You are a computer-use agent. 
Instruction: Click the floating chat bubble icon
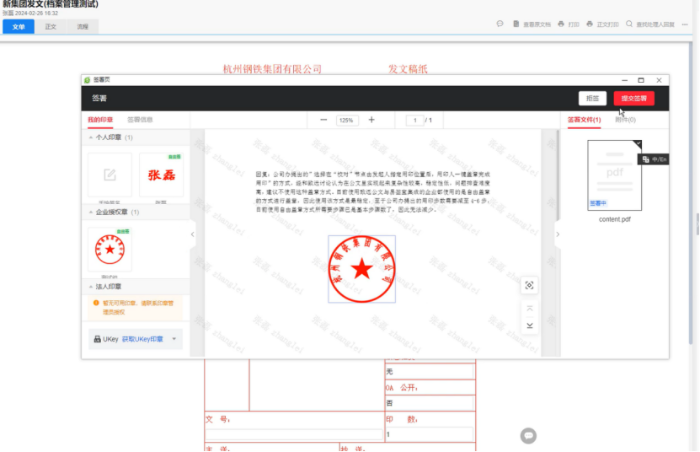tap(528, 435)
